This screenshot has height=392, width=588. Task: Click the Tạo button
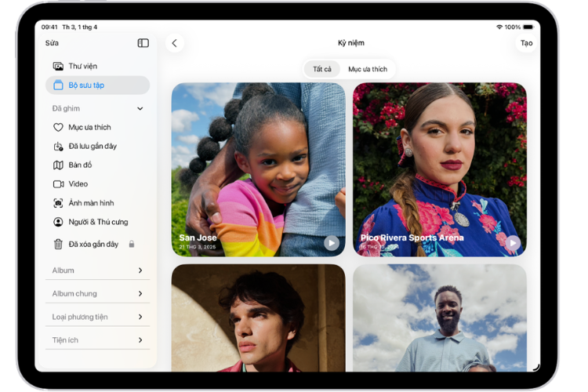pos(526,43)
